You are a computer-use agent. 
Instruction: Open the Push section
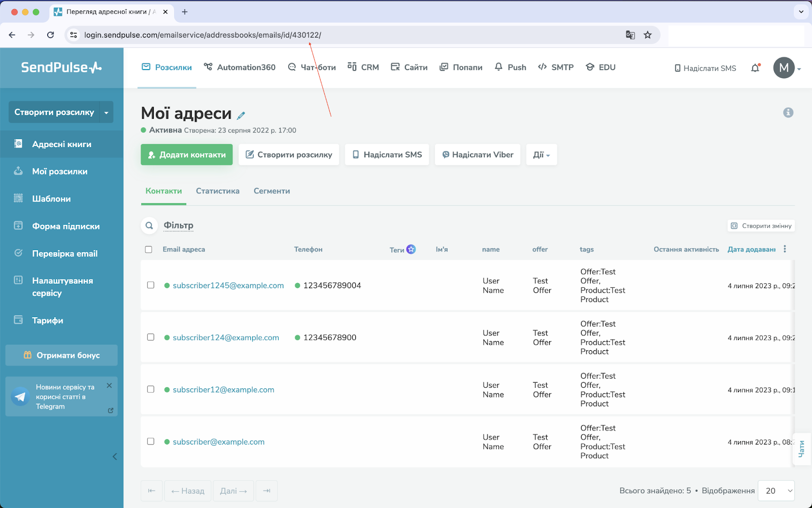(x=511, y=67)
